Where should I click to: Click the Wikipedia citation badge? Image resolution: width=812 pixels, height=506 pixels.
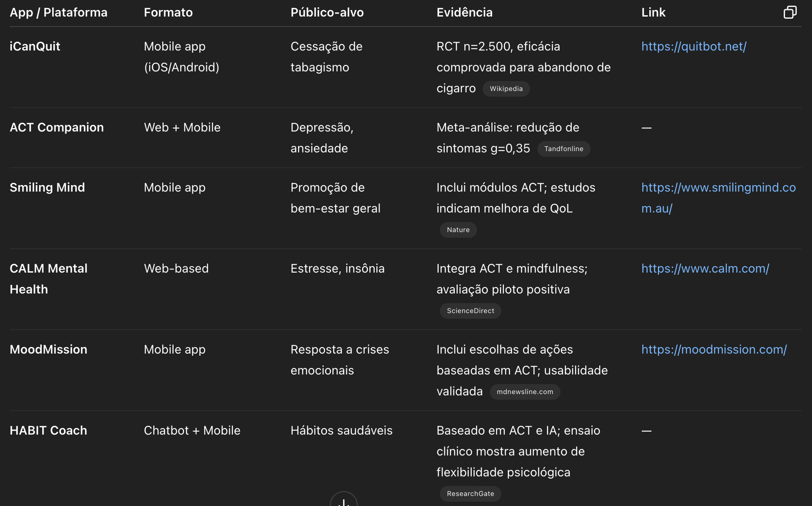point(506,89)
